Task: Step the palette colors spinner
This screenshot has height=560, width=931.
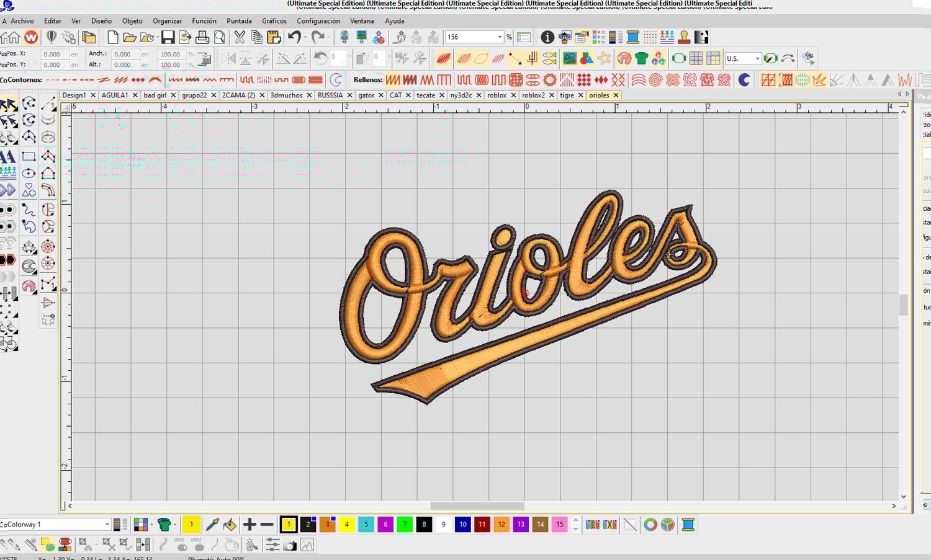Action: (x=575, y=525)
